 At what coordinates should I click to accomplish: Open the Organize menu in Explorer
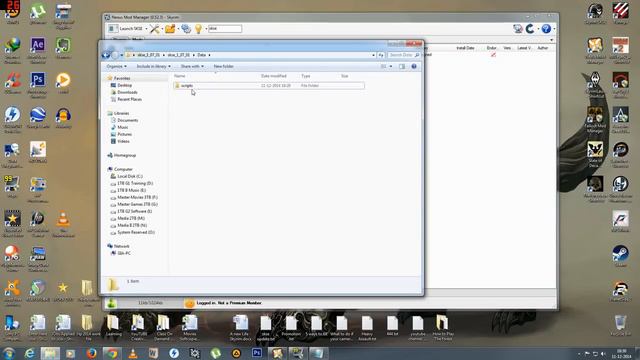116,66
